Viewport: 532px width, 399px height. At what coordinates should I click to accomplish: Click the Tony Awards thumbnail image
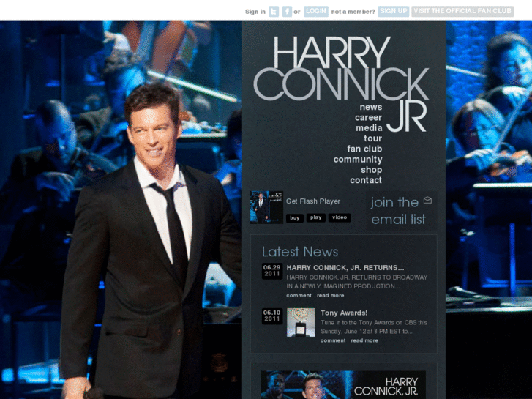[301, 323]
